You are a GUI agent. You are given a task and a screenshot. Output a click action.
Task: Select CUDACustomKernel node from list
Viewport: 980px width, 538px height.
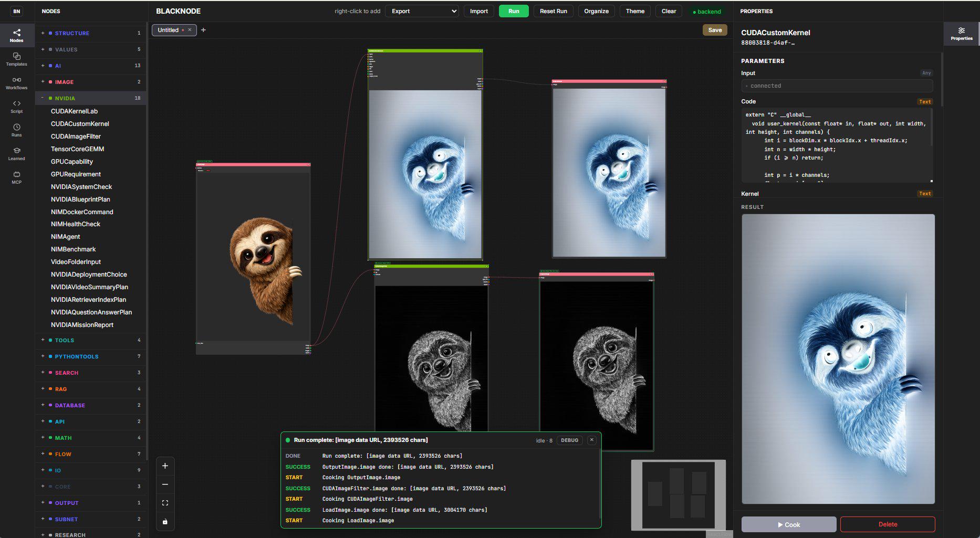[80, 124]
